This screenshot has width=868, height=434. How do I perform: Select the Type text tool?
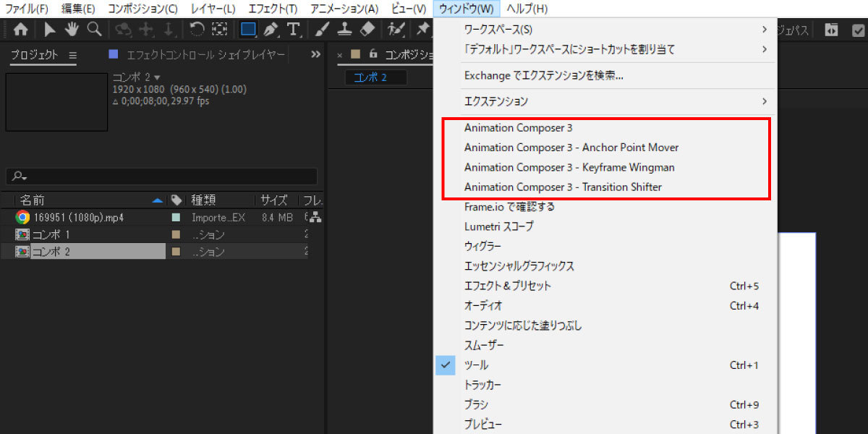coord(293,30)
